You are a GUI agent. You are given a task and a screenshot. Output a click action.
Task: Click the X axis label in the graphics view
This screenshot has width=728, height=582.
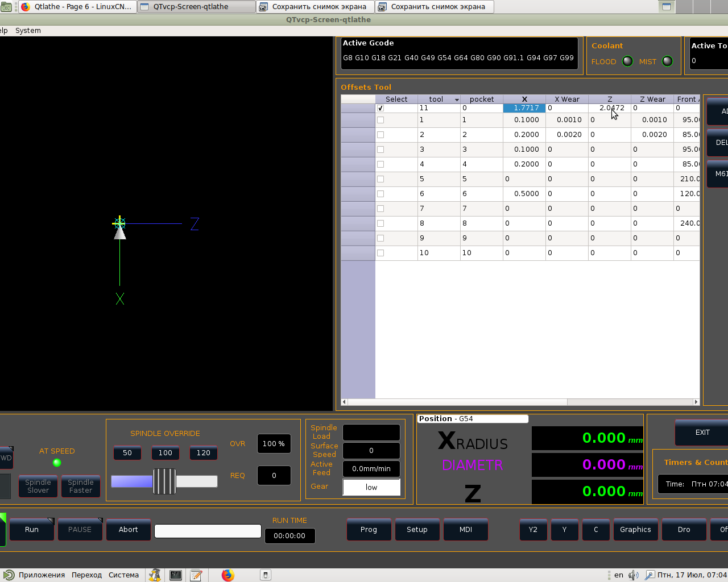(x=119, y=298)
